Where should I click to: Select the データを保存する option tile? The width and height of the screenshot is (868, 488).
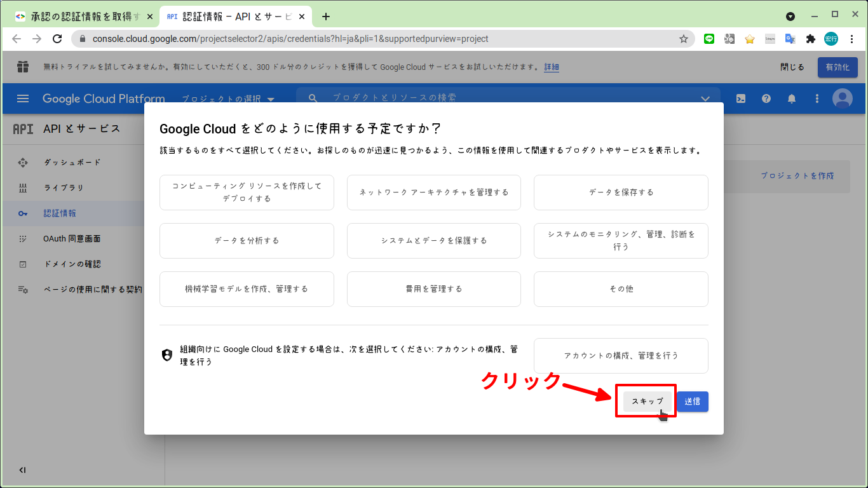[620, 193]
